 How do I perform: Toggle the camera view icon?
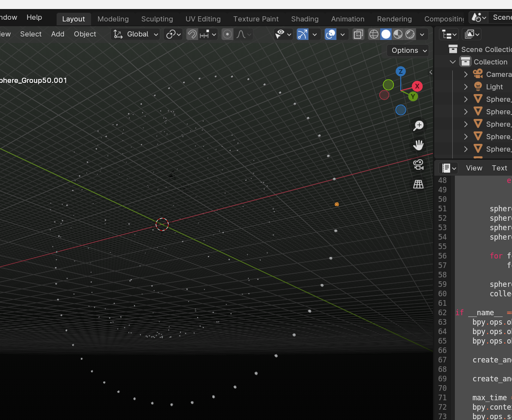[418, 164]
